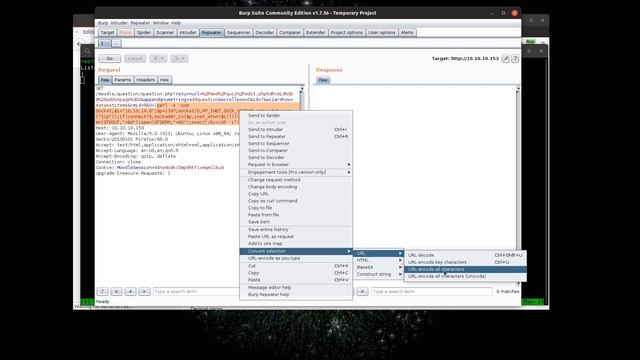Screen dimensions: 640x360
Task: Click the request search previous '<' button
Action: (x=116, y=291)
